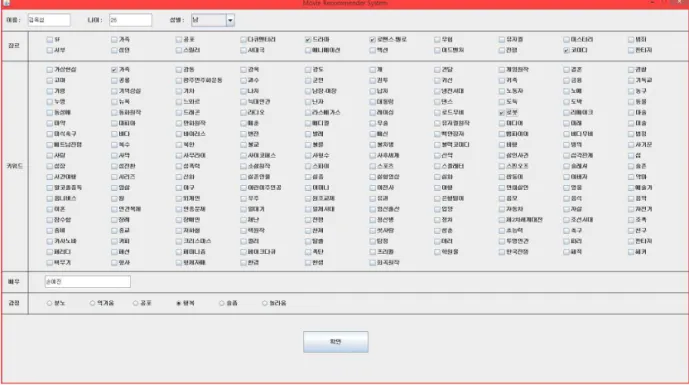Viewport: 689px width, 385px height.
Task: Uncheck the 코미디 genre checkbox
Action: pos(566,51)
